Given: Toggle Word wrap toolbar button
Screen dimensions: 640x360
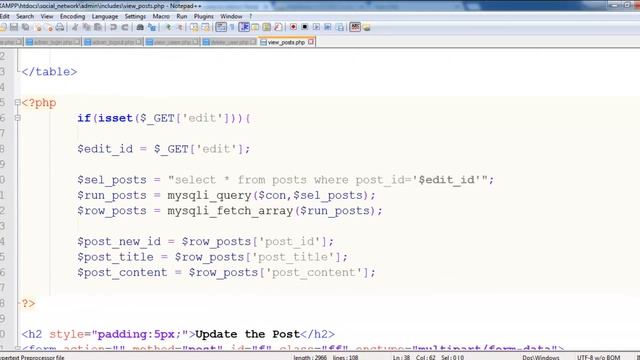Looking at the screenshot, I should coord(221,27).
